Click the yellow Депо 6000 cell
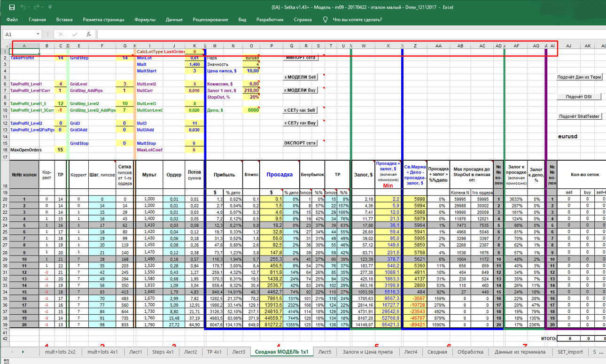The image size is (606, 364). click(x=251, y=110)
